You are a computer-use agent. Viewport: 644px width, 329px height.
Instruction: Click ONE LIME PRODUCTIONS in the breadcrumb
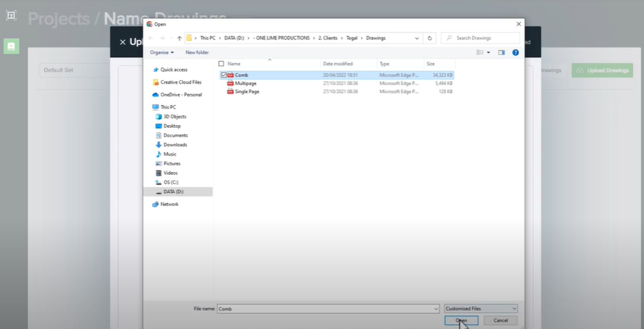tap(281, 38)
